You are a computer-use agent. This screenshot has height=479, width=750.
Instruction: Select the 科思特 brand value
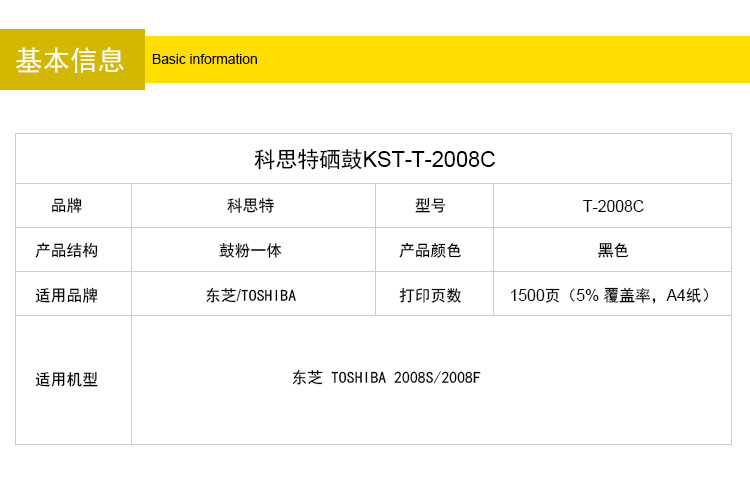[x=250, y=206]
